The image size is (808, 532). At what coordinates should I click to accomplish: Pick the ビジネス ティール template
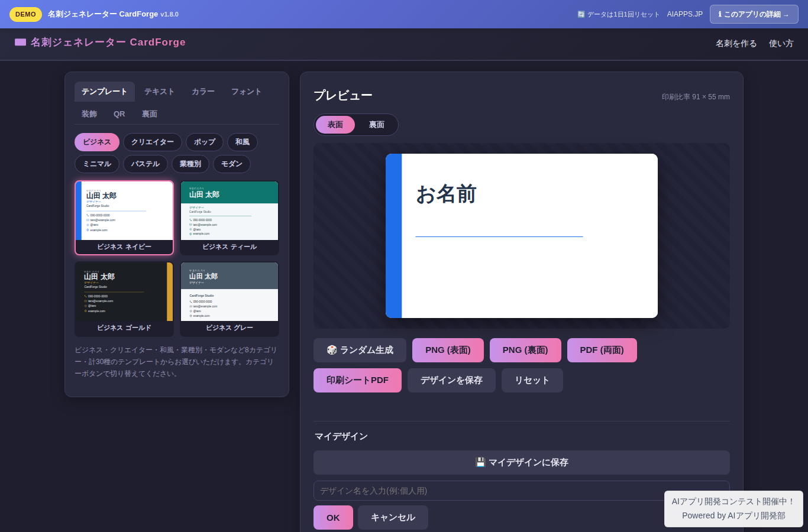pos(230,218)
